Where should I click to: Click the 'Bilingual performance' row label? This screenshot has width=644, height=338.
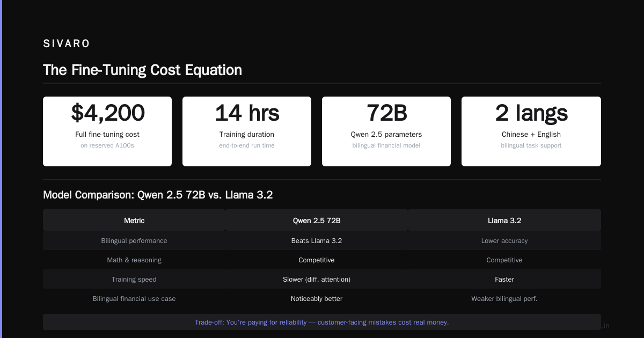coord(134,241)
